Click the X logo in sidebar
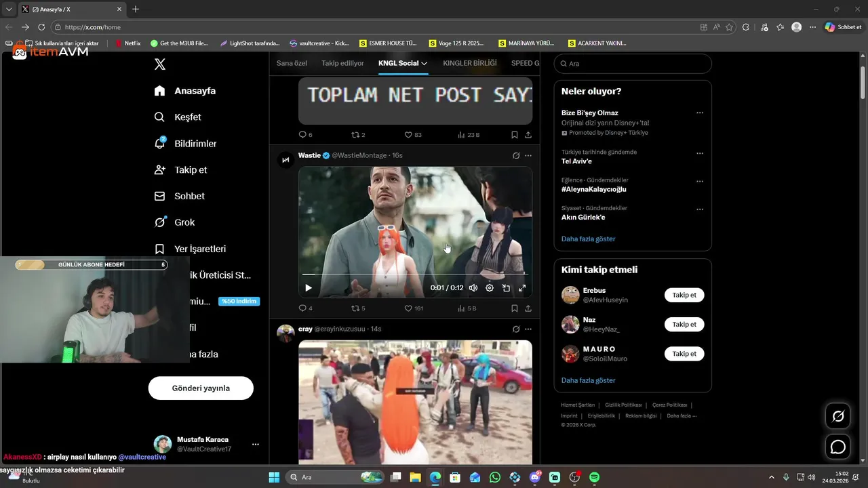868x488 pixels. [159, 64]
